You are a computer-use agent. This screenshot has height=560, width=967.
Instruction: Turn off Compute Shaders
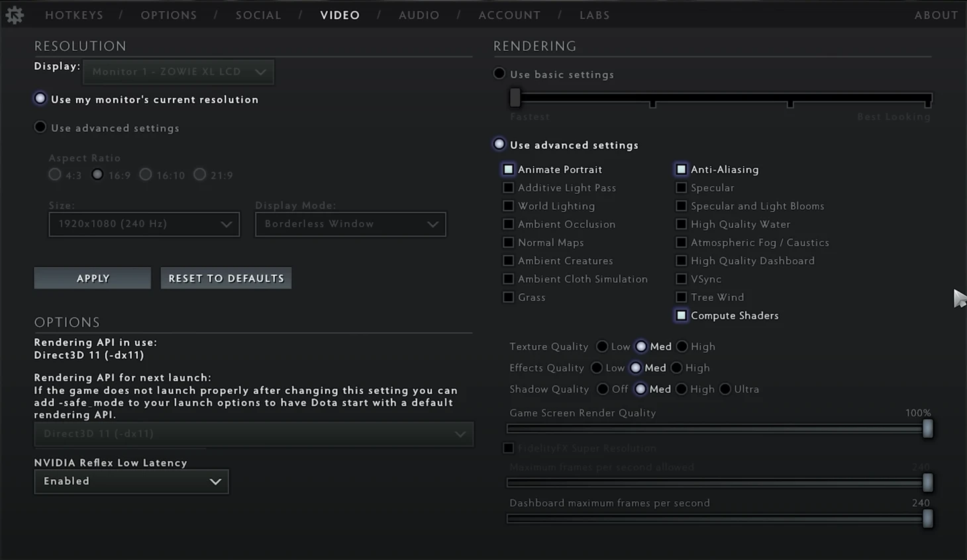point(681,316)
